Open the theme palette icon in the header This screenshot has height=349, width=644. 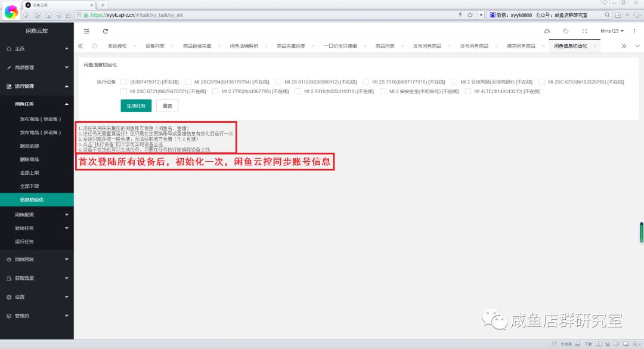coord(547,31)
